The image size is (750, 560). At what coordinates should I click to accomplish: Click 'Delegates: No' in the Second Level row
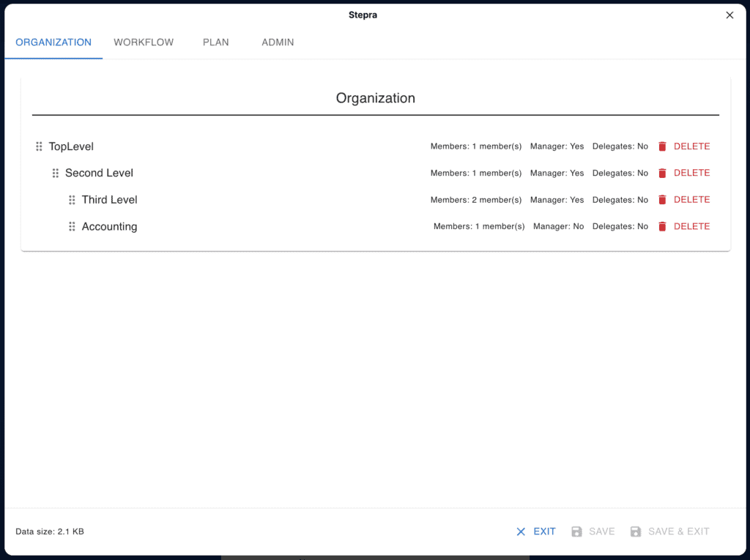coord(620,173)
